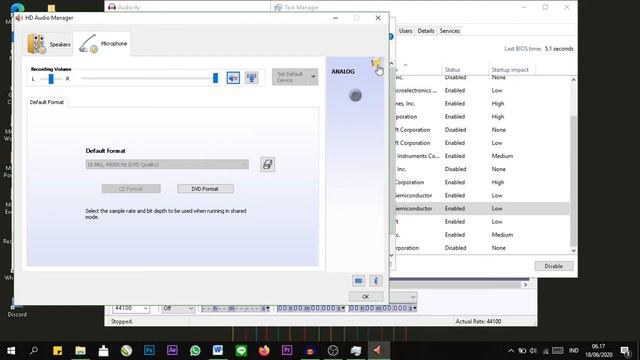Click the blue icon left of the information icon

[x=358, y=280]
